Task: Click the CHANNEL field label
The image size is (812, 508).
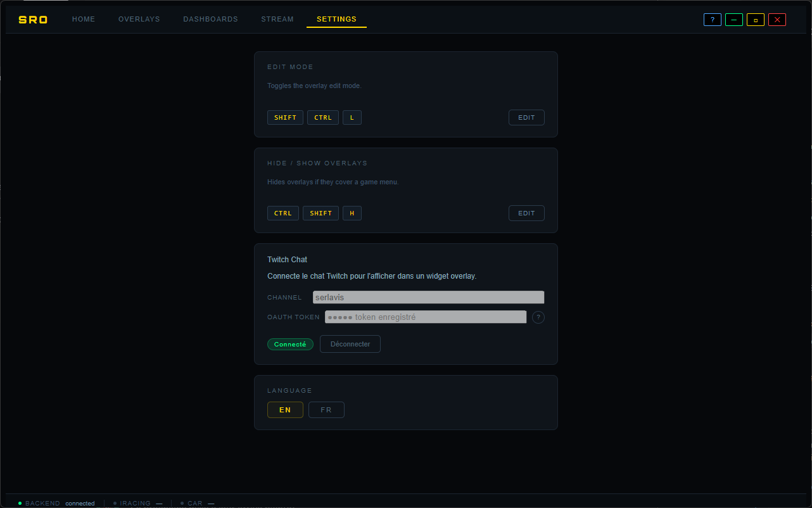Action: pyautogui.click(x=284, y=298)
